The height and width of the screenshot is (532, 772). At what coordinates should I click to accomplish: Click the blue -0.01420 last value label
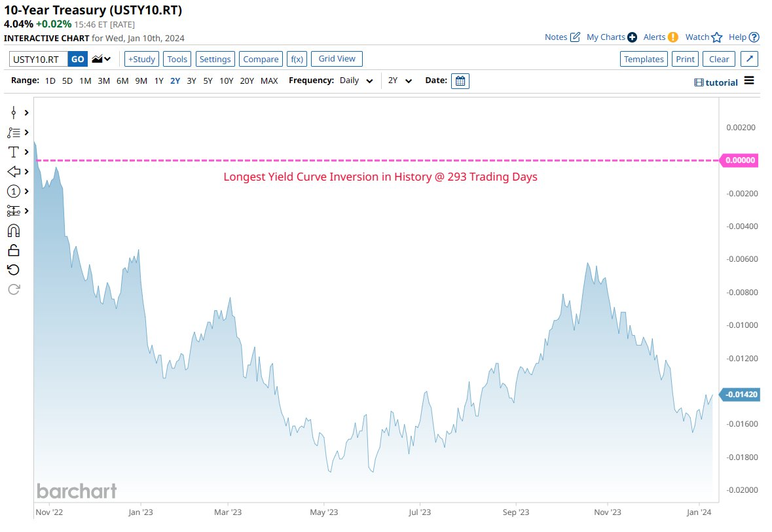(739, 394)
